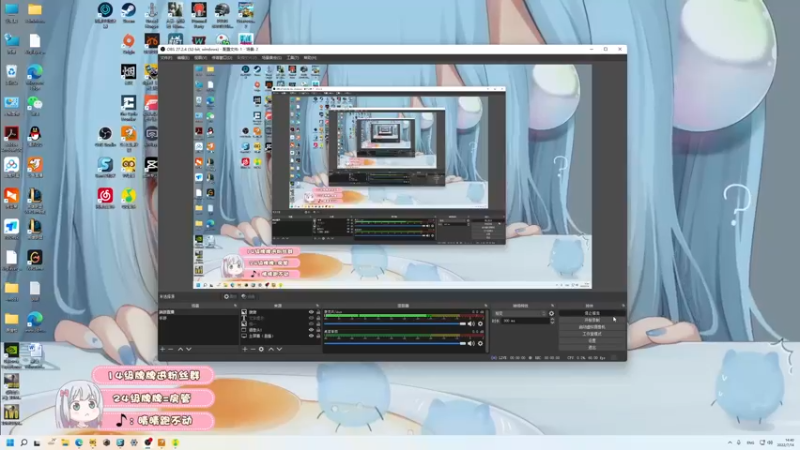
Task: Pop out the Controls dock header icon
Action: point(623,306)
